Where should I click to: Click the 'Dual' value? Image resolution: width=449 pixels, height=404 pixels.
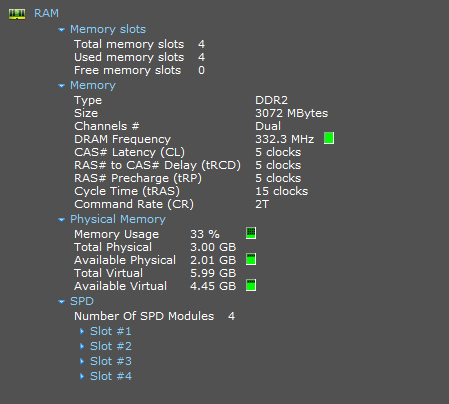click(268, 126)
